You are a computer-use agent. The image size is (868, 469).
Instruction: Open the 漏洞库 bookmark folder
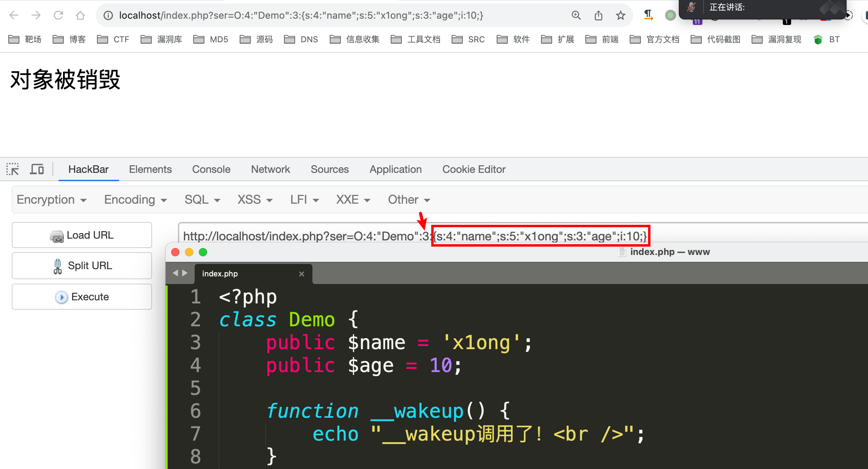point(161,39)
